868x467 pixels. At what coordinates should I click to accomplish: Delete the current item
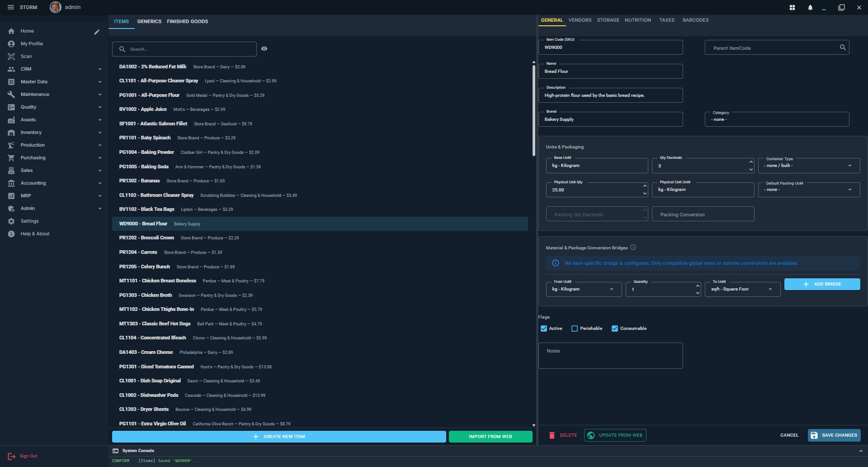[563, 435]
